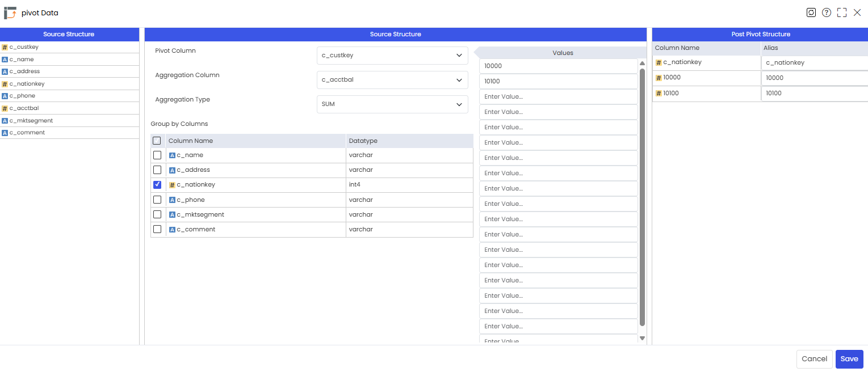
Task: Edit the 10000 alias field
Action: [815, 78]
